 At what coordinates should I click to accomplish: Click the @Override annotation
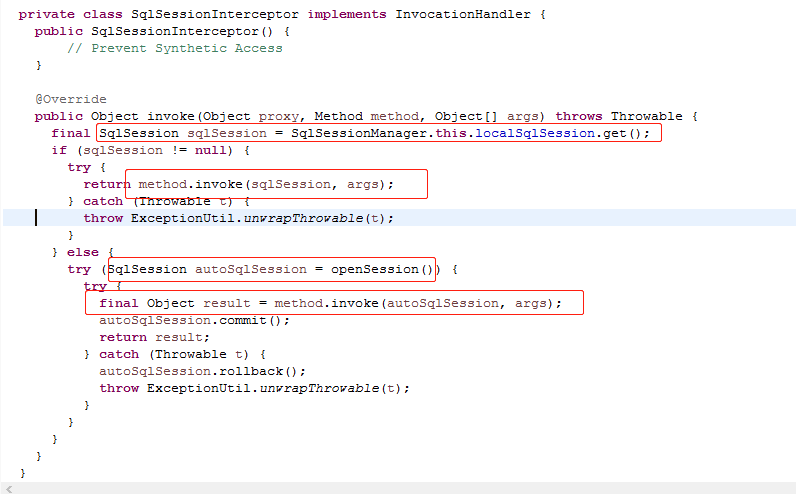point(71,99)
